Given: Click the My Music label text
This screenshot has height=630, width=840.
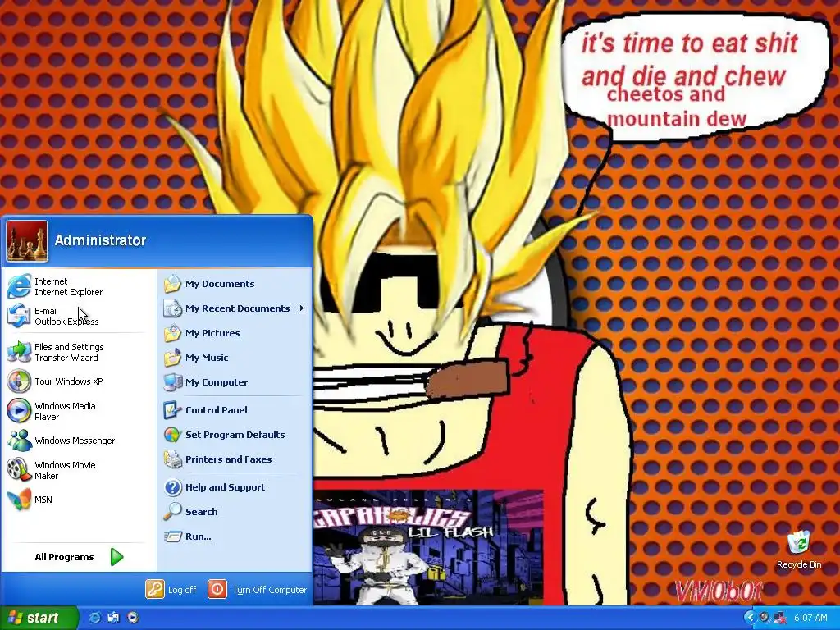Looking at the screenshot, I should click(207, 358).
